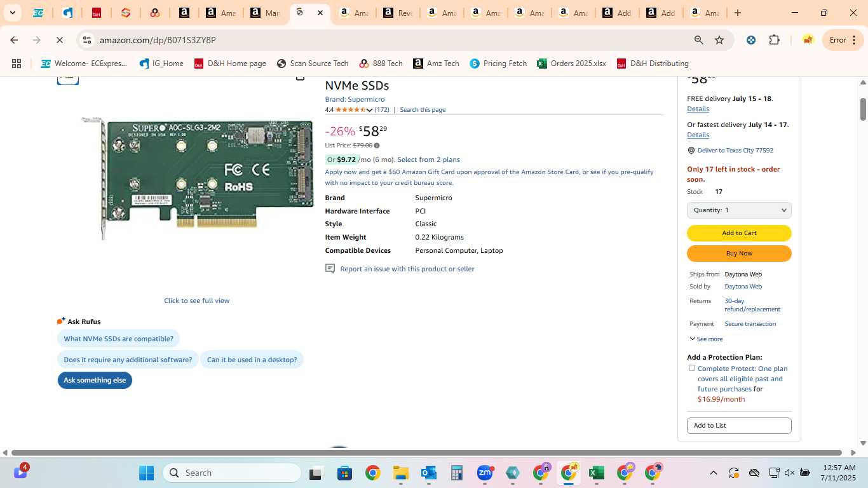868x488 pixels.
Task: Ask Rufus 'Does it require any additional software?'
Action: coord(128,360)
